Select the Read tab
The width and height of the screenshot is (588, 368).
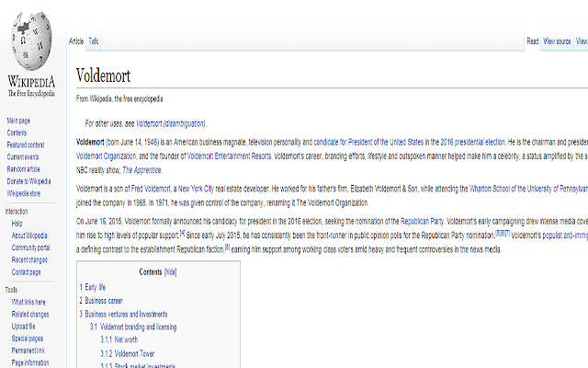click(x=533, y=41)
